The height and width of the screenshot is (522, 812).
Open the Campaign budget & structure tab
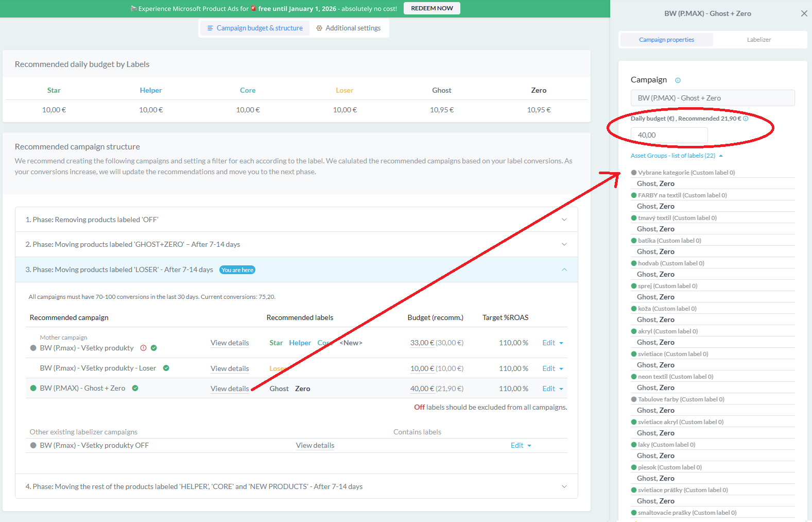point(255,28)
